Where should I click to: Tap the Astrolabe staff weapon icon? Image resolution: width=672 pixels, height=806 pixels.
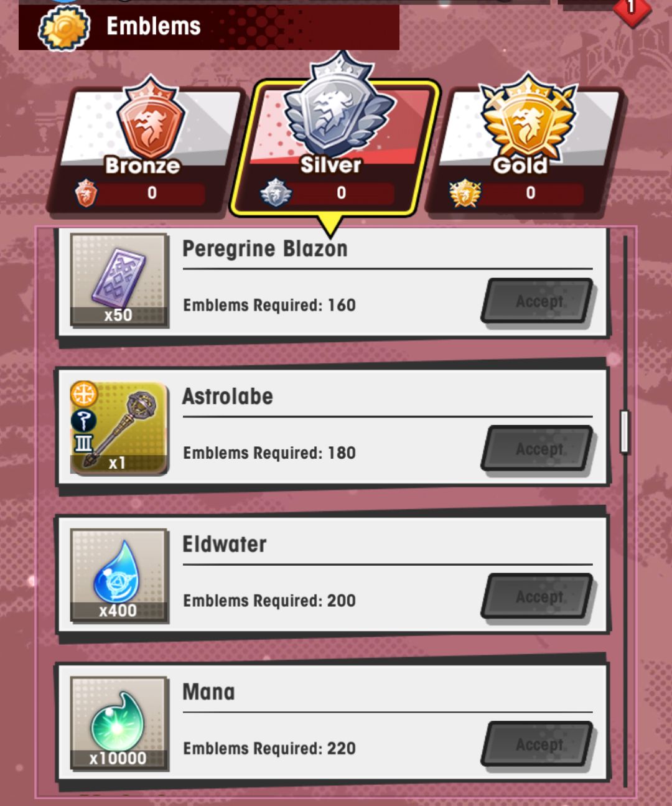[119, 428]
